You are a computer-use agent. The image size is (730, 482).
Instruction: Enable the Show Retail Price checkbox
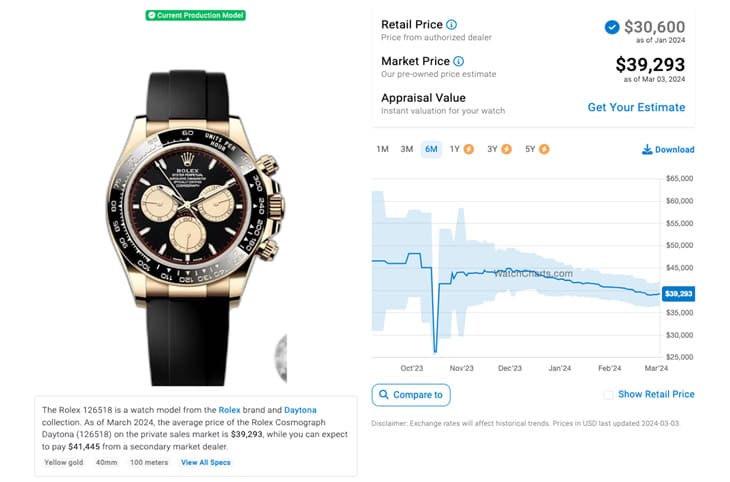(x=608, y=395)
